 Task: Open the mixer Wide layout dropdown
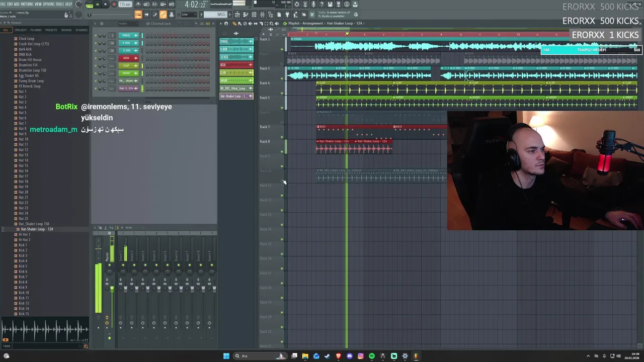(129, 228)
